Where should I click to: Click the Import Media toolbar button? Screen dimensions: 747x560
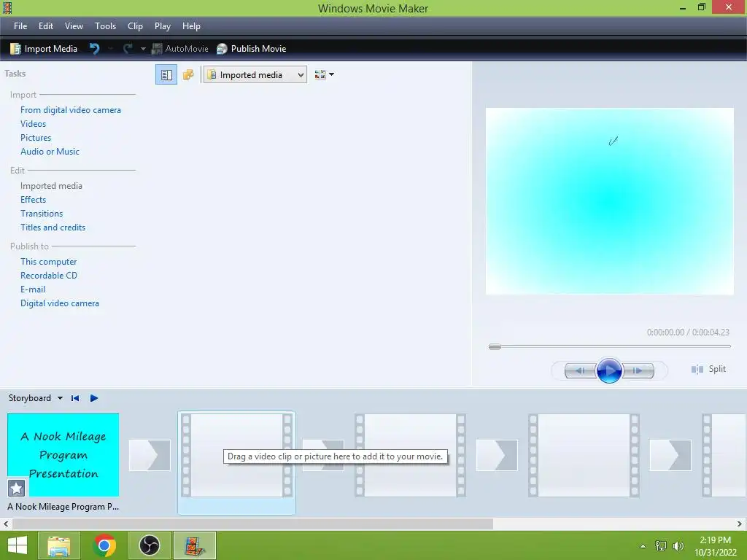43,49
